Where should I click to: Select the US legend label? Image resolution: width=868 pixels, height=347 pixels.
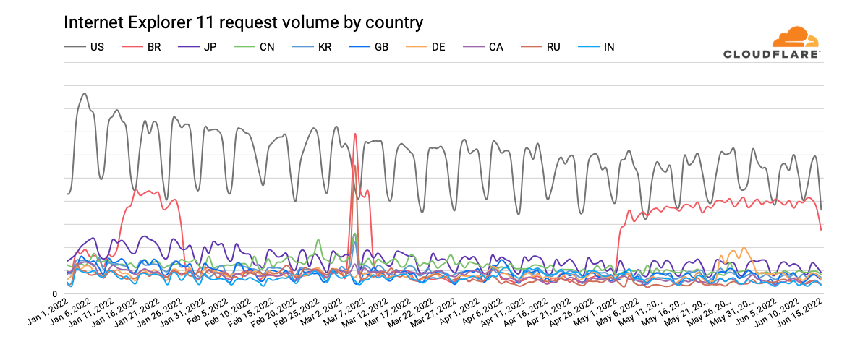97,47
